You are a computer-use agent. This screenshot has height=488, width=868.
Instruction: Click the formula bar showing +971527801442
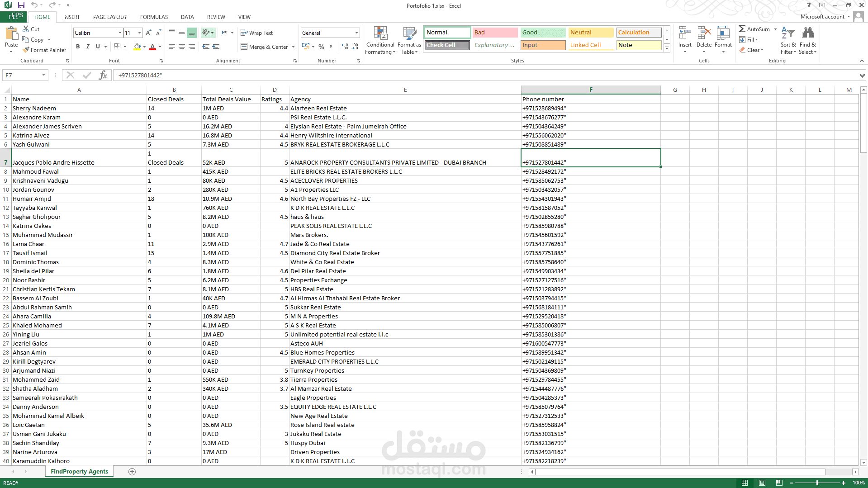pos(486,75)
